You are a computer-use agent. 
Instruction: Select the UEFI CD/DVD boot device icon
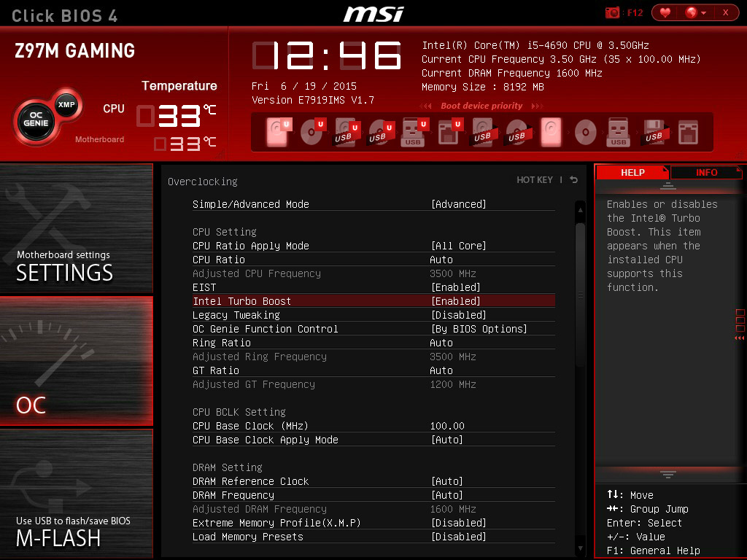click(x=312, y=132)
